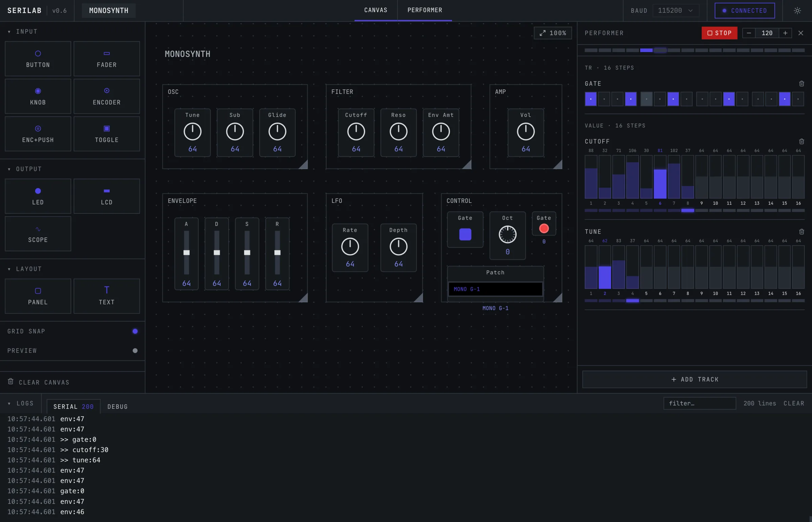
Task: Switch to the CANVAS tab
Action: 376,10
